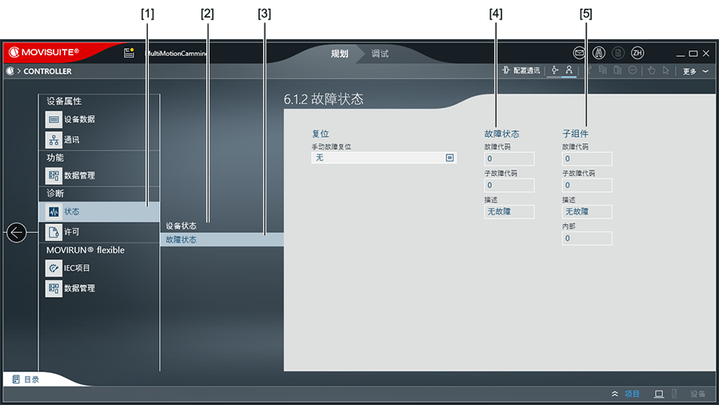The width and height of the screenshot is (719, 405).
Task: Expand the 更多 more menu
Action: 694,71
